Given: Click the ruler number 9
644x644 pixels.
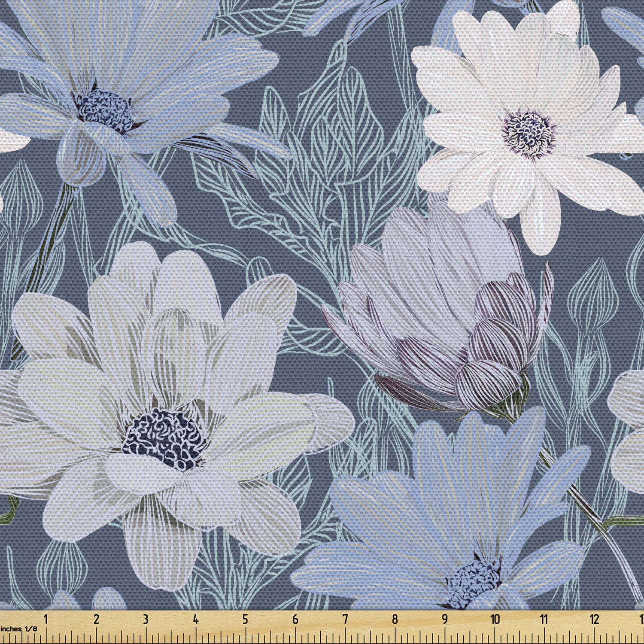Looking at the screenshot, I should coord(445,619).
